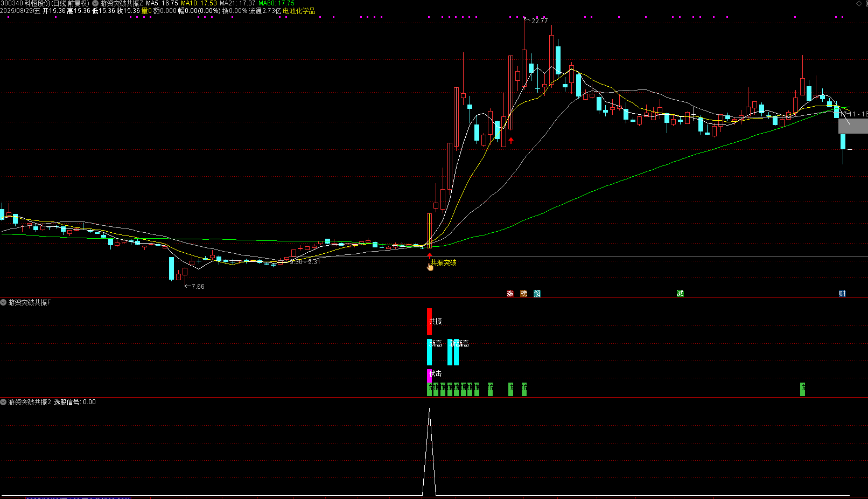Image resolution: width=868 pixels, height=499 pixels.
Task: Select the magenta 伏击 signal bar
Action: 429,375
